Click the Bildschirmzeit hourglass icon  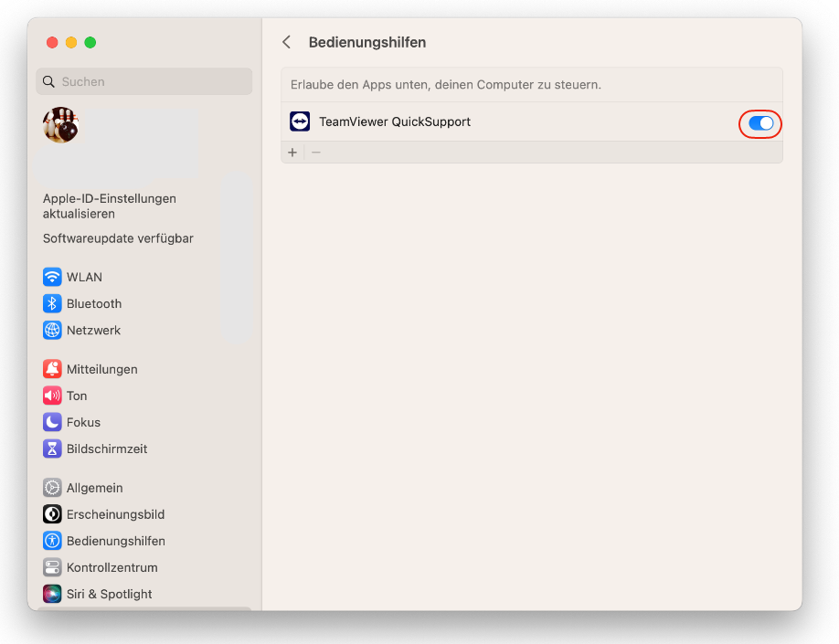click(x=52, y=449)
